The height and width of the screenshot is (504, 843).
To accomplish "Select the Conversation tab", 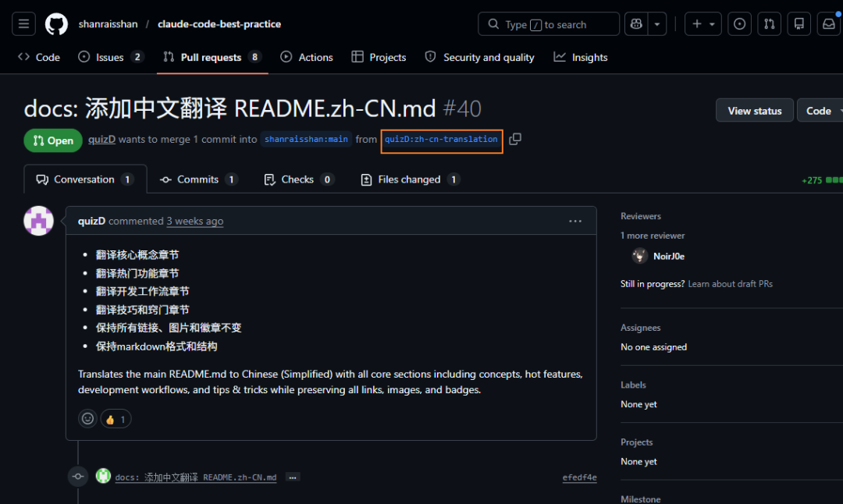I will click(x=85, y=179).
